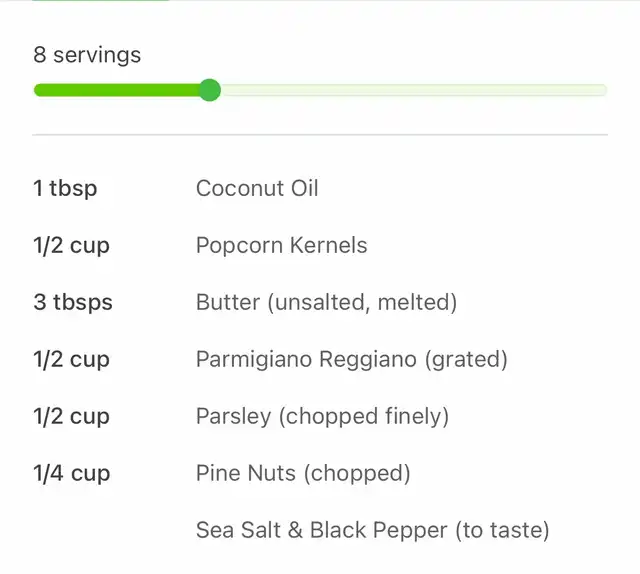This screenshot has height=574, width=640.
Task: Tap the Popcorn Kernels ingredient
Action: pos(282,245)
